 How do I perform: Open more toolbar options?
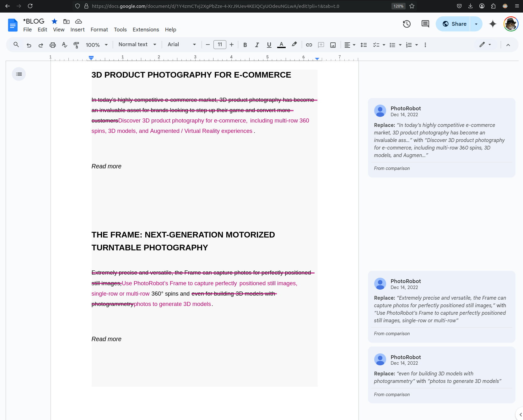425,45
